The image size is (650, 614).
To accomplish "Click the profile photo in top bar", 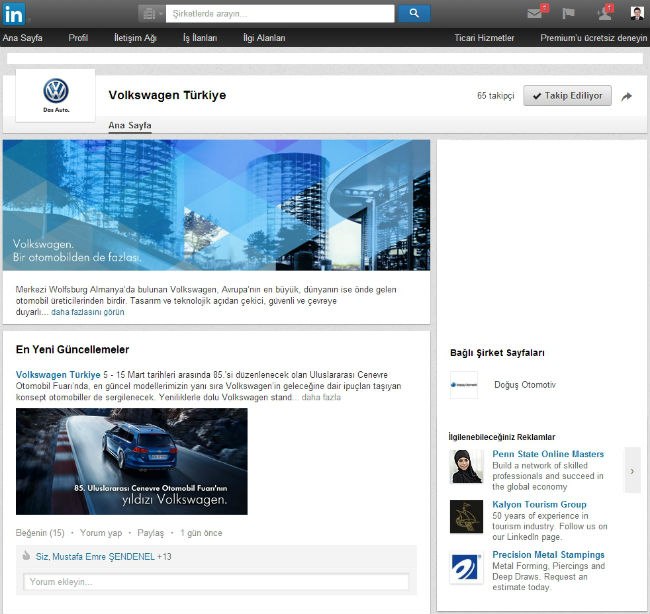I will pos(638,13).
